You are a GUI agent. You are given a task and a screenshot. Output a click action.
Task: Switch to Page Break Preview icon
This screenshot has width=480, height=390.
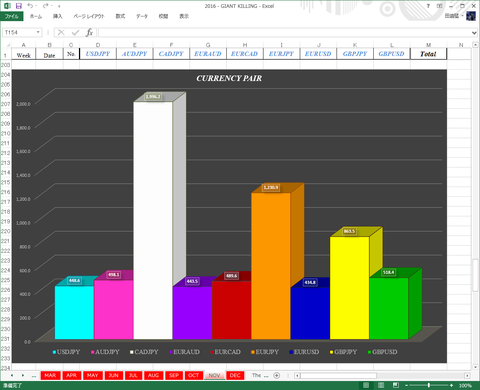tap(396, 385)
